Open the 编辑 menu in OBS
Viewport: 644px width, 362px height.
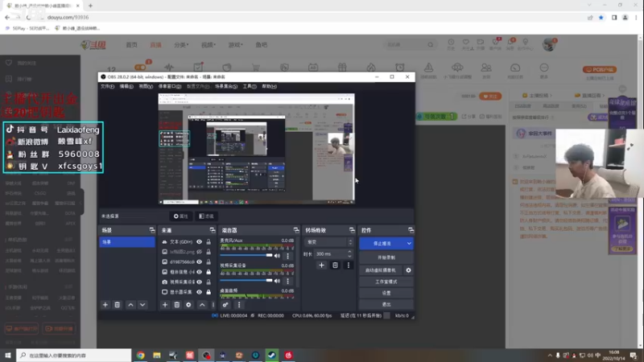point(126,87)
